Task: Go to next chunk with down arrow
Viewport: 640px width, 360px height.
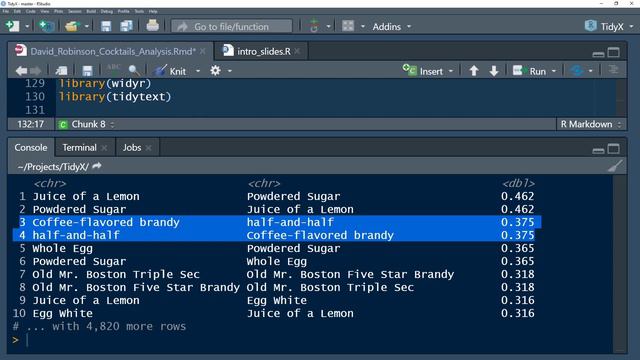Action: [x=494, y=71]
